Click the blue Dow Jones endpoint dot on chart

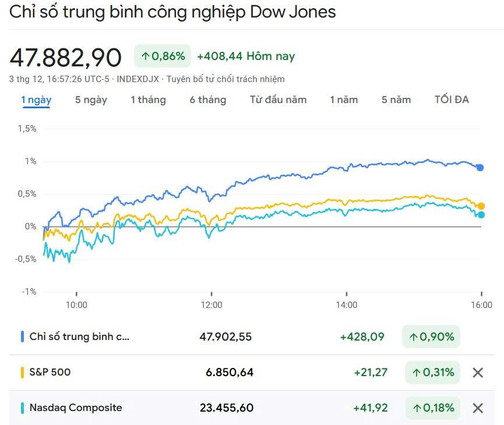(480, 168)
